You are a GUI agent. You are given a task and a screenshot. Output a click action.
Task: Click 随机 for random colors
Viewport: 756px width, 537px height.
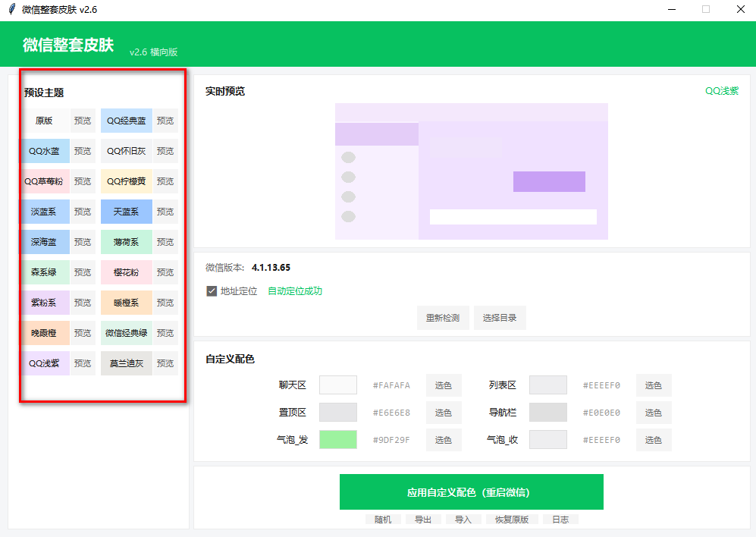383,520
